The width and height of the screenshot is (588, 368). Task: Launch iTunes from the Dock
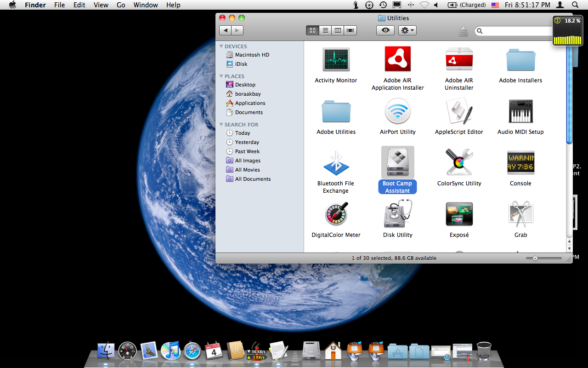170,351
